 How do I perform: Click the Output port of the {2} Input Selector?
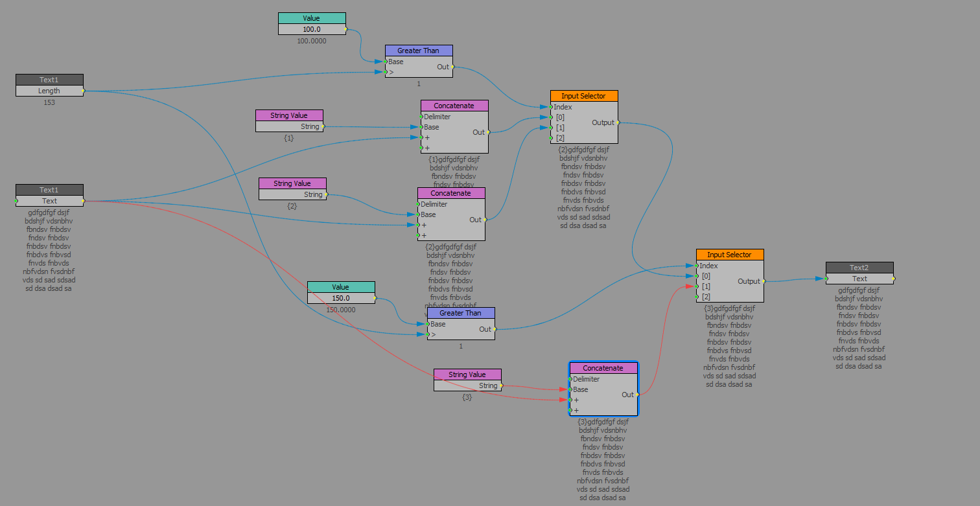coord(618,122)
